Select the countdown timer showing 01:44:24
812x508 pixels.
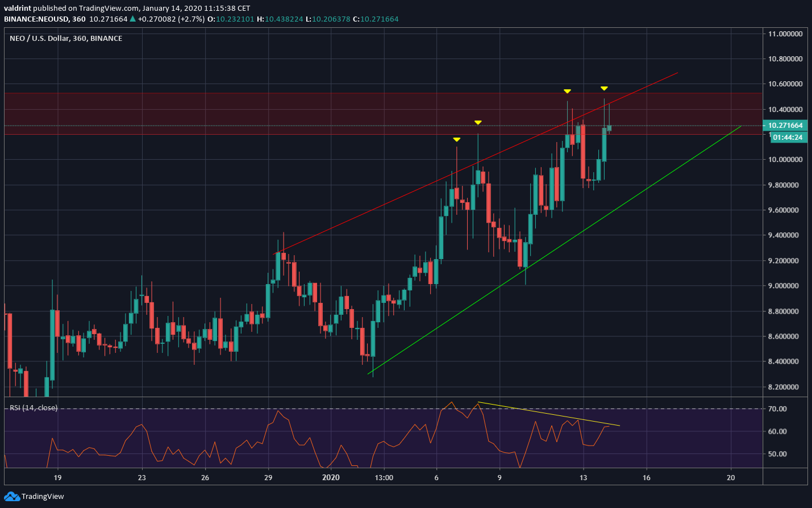pyautogui.click(x=789, y=137)
